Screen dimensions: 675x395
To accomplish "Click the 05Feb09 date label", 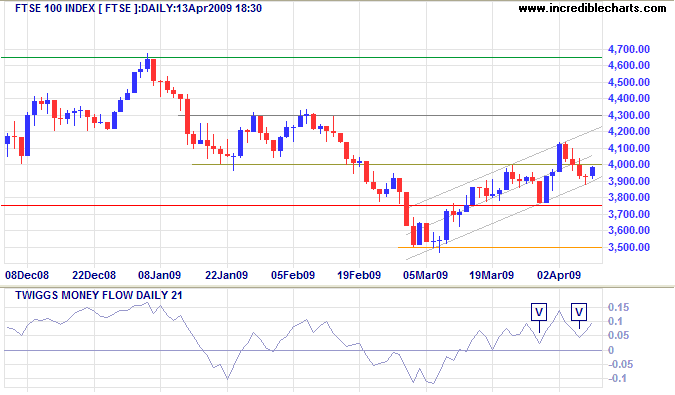I will 293,275.
